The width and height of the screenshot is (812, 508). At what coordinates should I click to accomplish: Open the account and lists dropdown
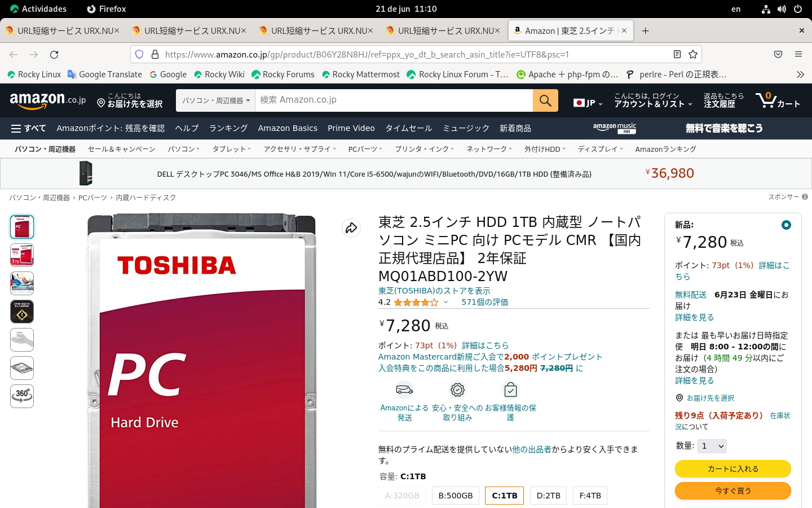pyautogui.click(x=653, y=100)
